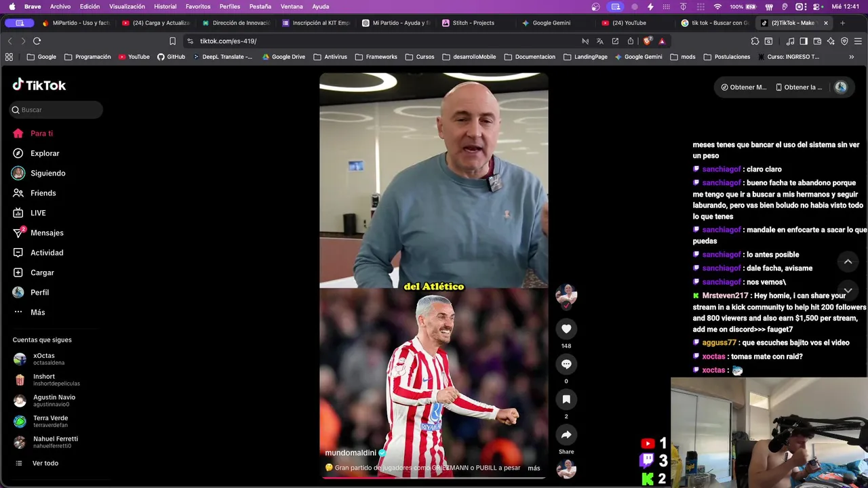This screenshot has height=488, width=868.
Task: Bookmark this page icon in address bar
Action: (172, 41)
